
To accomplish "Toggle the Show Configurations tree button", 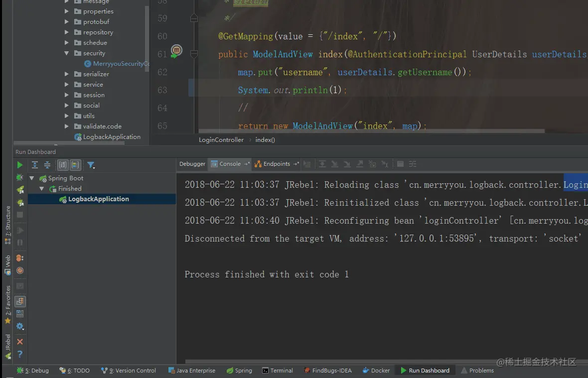I will point(20,302).
